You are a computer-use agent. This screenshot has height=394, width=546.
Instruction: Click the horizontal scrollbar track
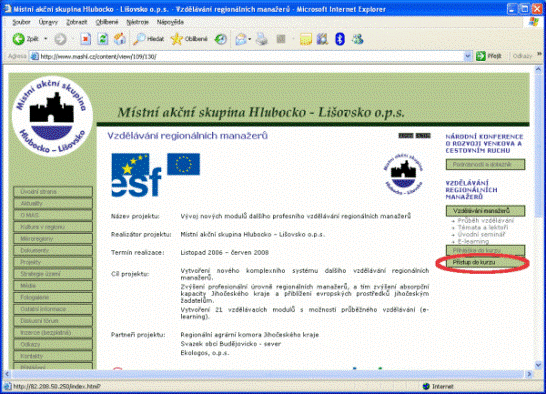coord(267,374)
